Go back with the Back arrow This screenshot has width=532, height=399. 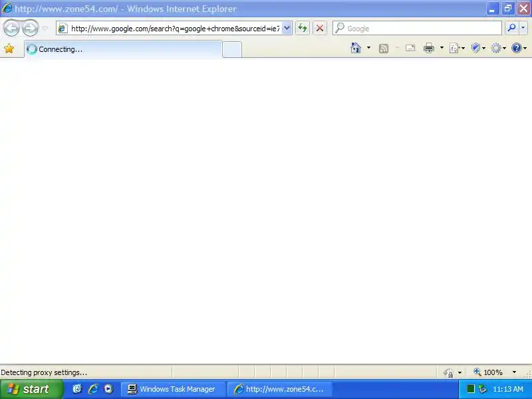click(x=11, y=29)
